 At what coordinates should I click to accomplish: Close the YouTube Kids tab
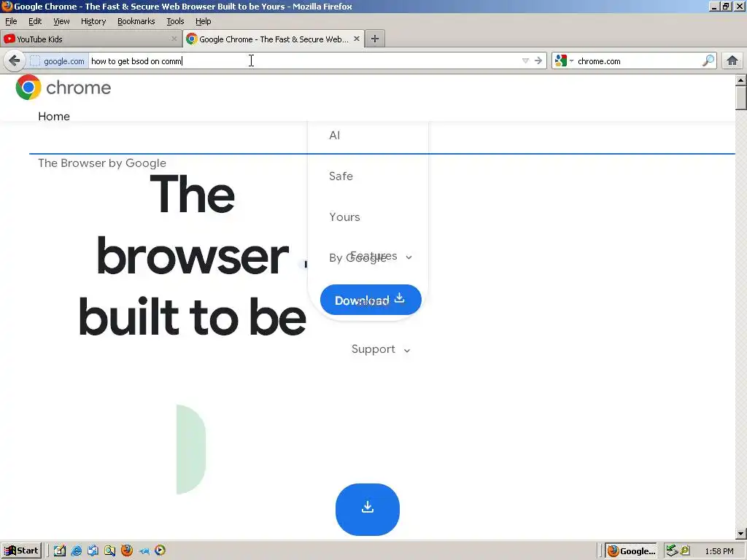[174, 39]
